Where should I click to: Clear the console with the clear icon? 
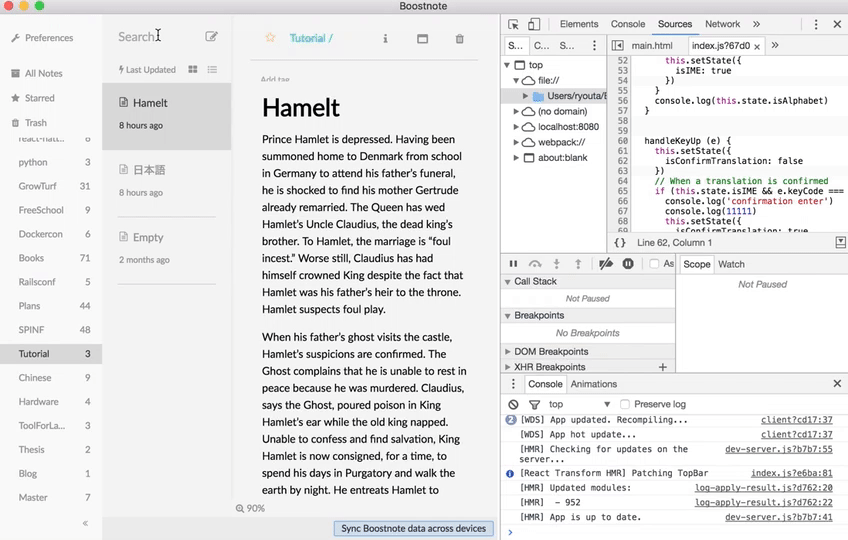(x=513, y=404)
